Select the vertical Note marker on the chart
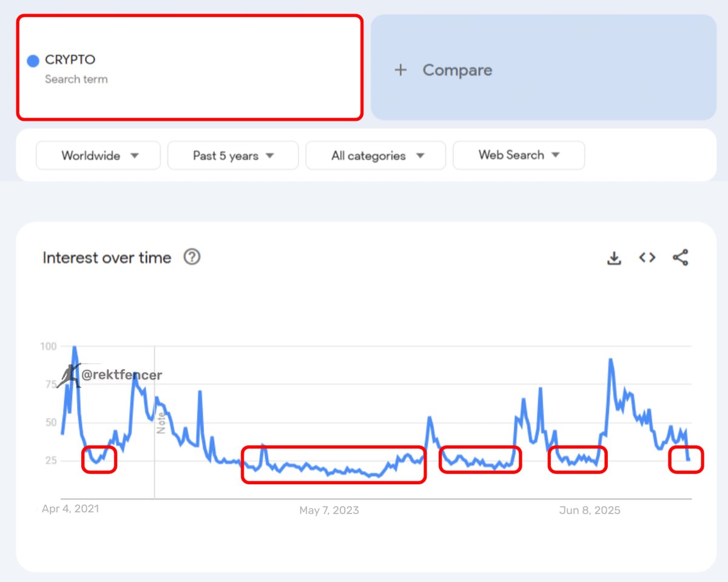The height and width of the screenshot is (582, 728). click(x=161, y=422)
